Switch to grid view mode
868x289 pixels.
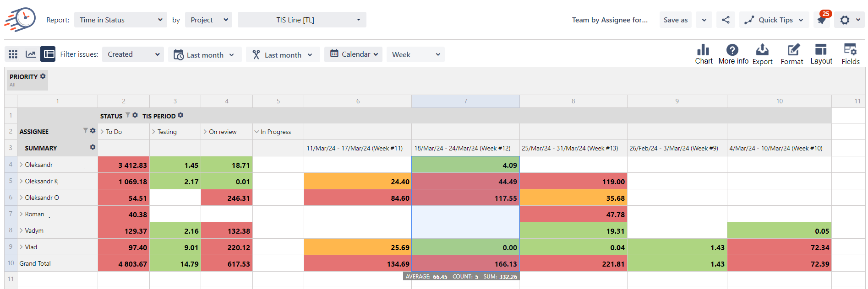point(13,54)
